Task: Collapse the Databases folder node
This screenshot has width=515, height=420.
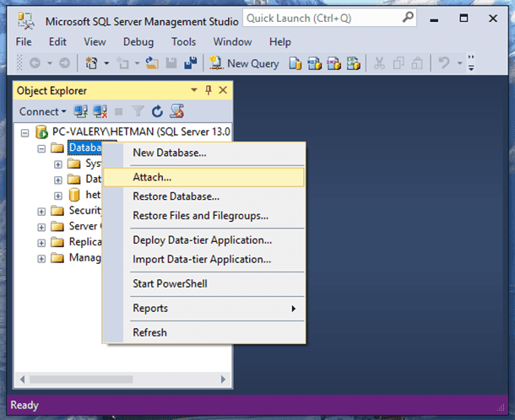Action: pos(41,148)
